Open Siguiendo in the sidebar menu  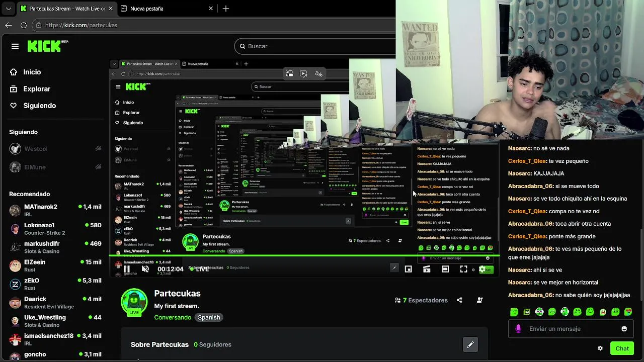[40, 106]
